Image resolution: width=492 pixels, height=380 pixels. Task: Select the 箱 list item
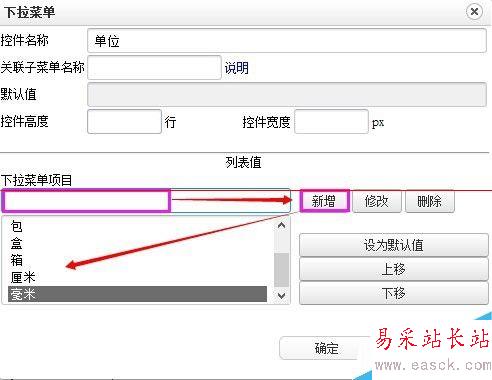137,260
